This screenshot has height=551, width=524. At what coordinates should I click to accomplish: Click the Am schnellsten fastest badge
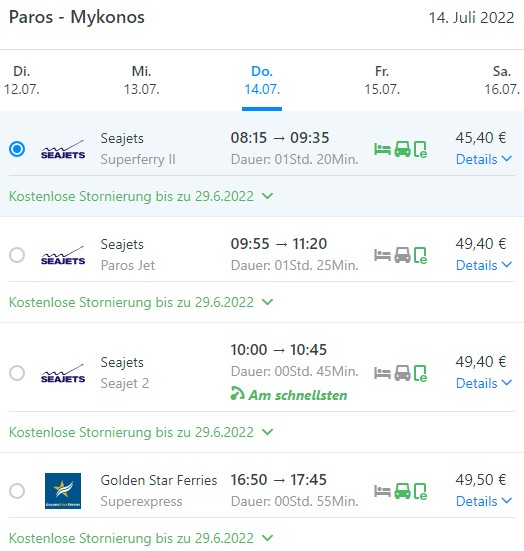[289, 395]
